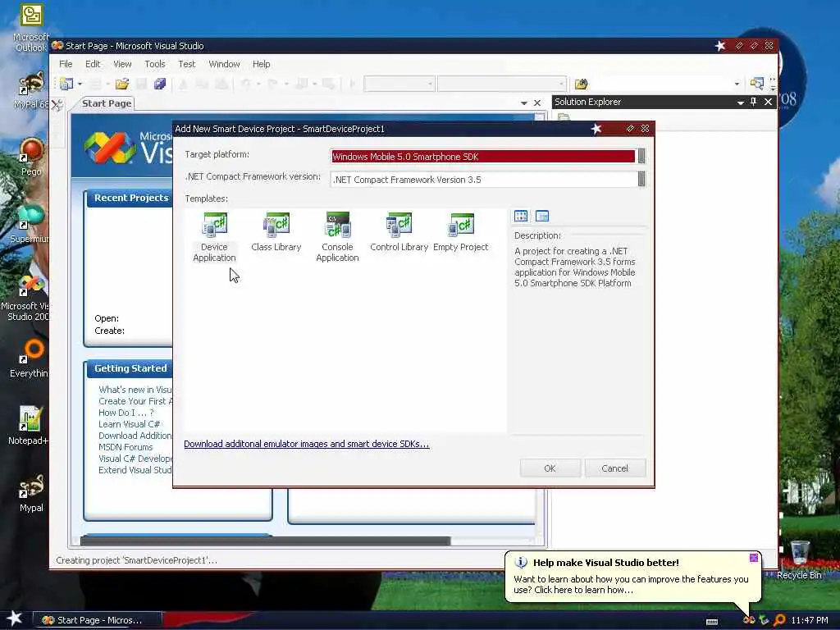The height and width of the screenshot is (630, 840).
Task: Click Start Page taskbar button
Action: pos(98,620)
